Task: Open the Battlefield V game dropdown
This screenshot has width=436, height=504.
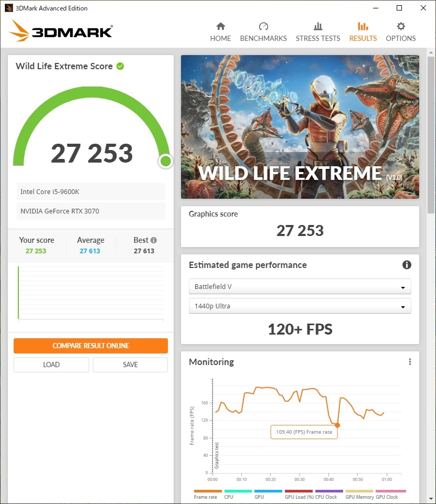Action: pyautogui.click(x=300, y=286)
